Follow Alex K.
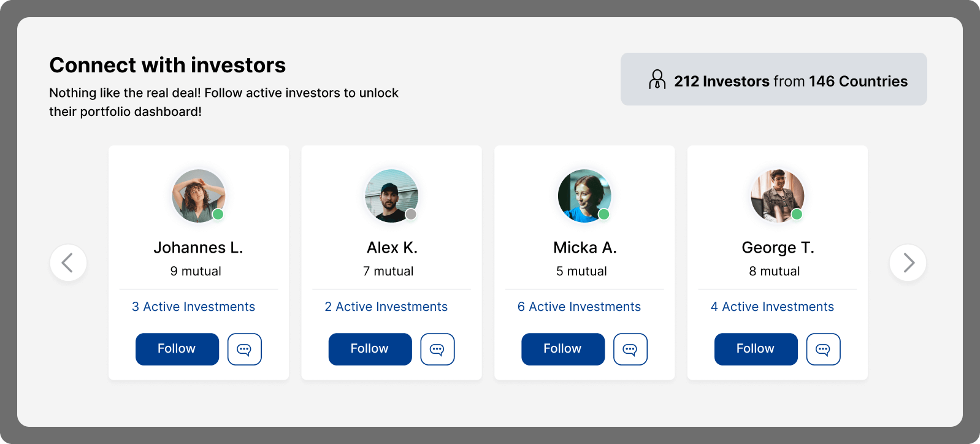The width and height of the screenshot is (980, 444). [370, 349]
